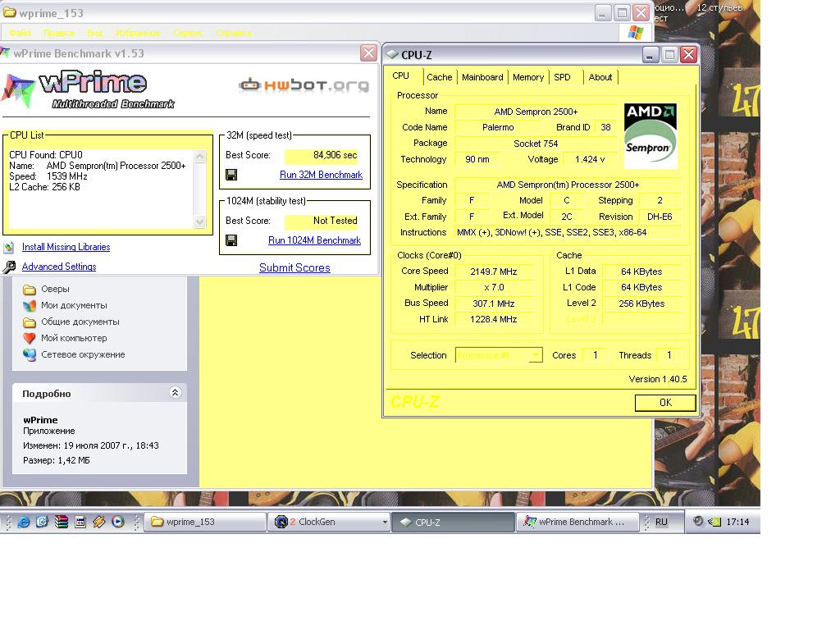Screen dimensions: 840x630
Task: Click the 17:14 taskbar clock
Action: pyautogui.click(x=737, y=522)
